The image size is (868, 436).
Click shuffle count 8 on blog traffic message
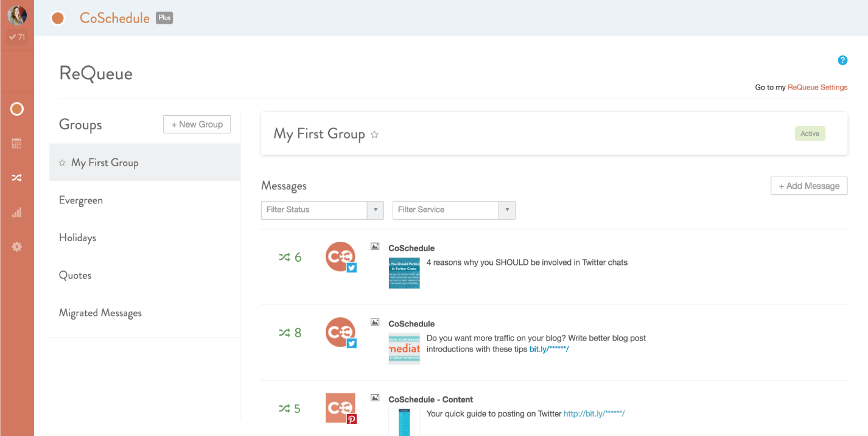(290, 333)
